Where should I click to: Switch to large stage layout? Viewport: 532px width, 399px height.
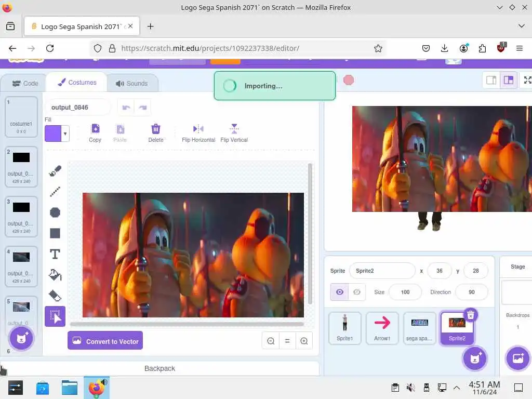[508, 80]
